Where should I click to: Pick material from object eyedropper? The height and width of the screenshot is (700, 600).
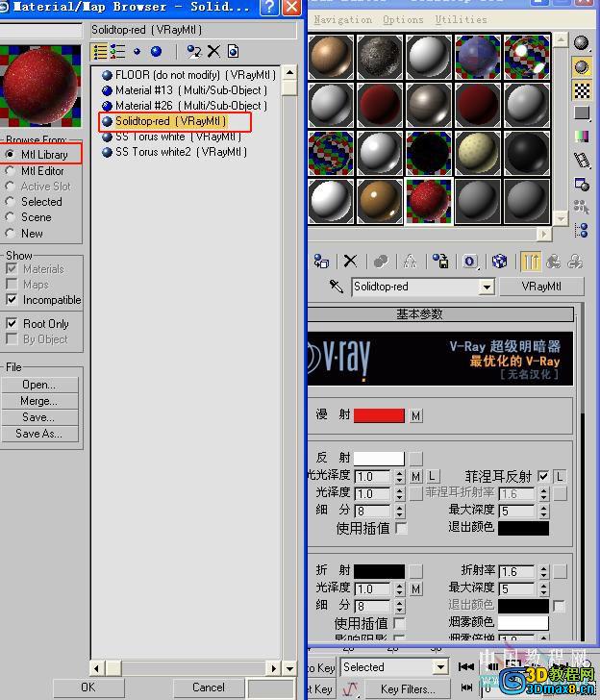tap(336, 287)
